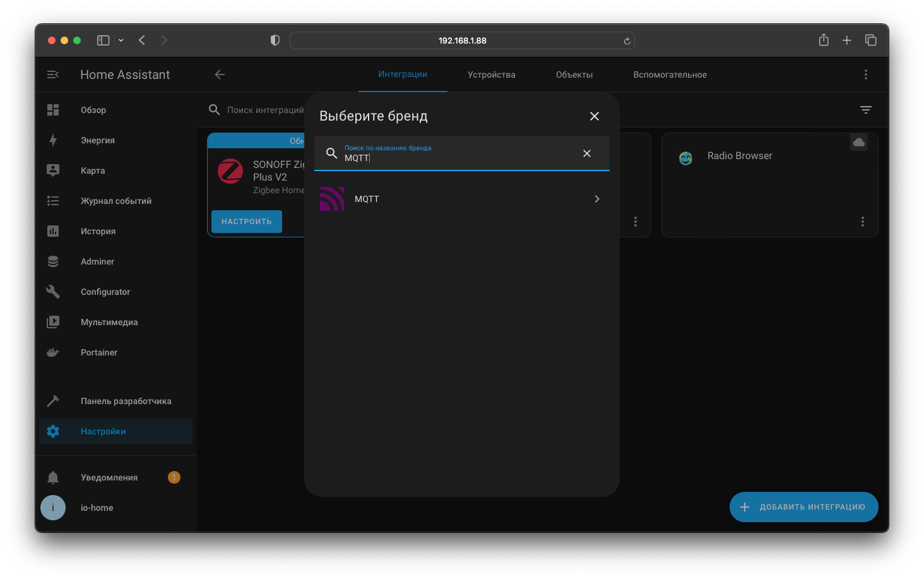The width and height of the screenshot is (924, 579).
Task: Open the Карта map page
Action: tap(93, 170)
